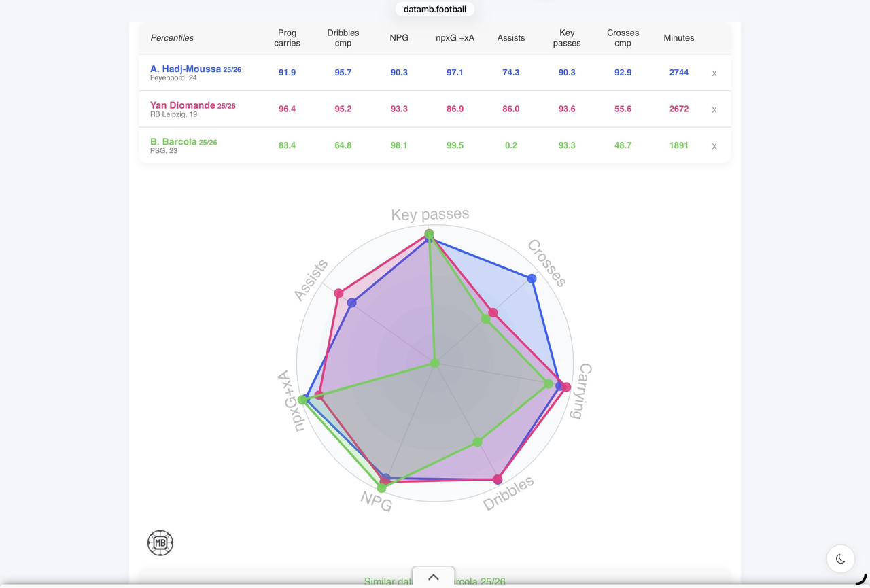The image size is (870, 588).
Task: Remove B. Barcola row with x icon
Action: pos(714,146)
